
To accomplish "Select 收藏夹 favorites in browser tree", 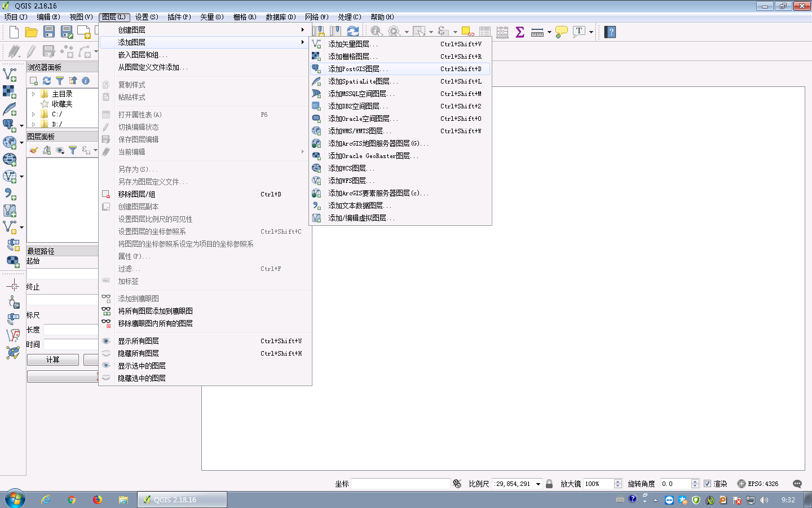I will coord(62,104).
